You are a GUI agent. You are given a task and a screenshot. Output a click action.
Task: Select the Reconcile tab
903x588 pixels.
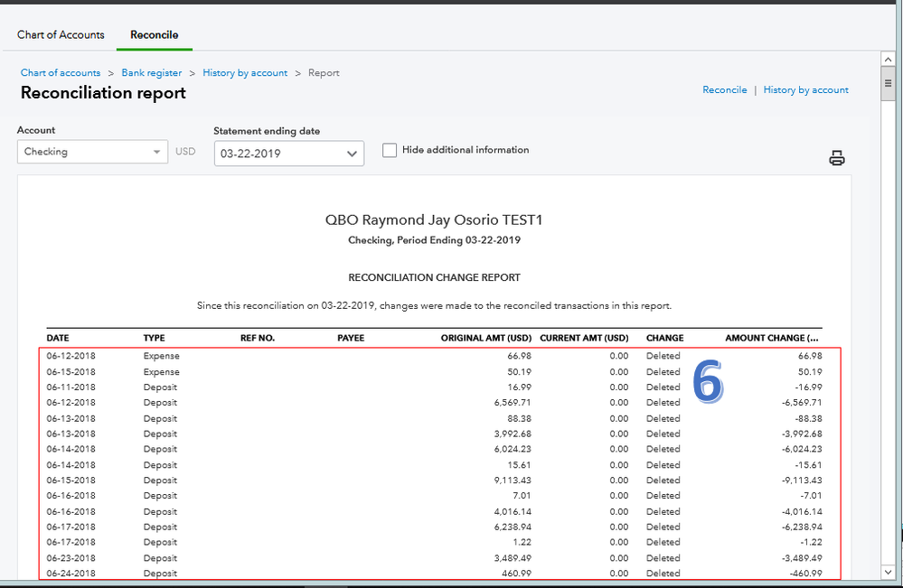(x=154, y=35)
